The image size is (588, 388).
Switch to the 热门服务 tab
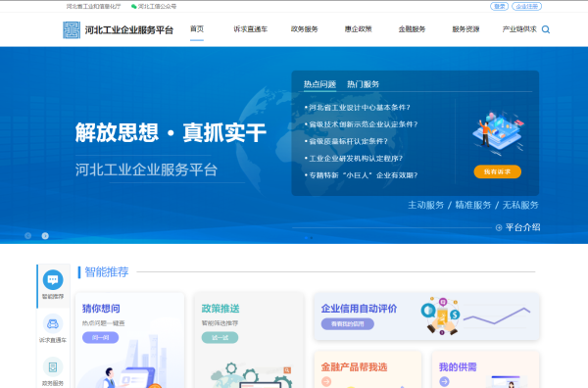363,84
